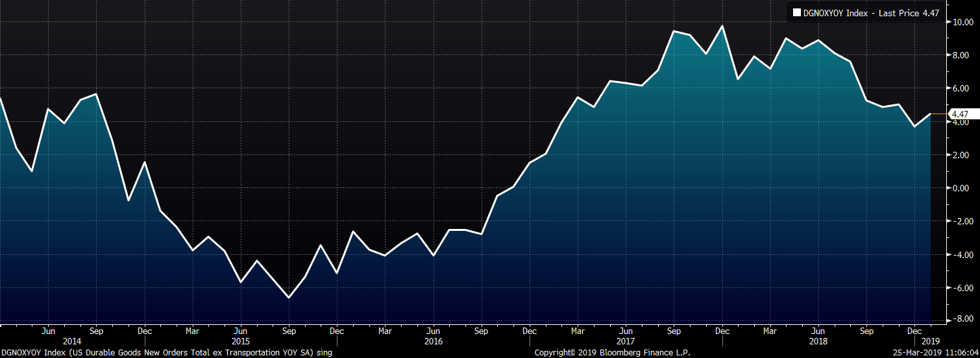Click the September 2015 trough on the line
This screenshot has width=980, height=358.
tap(289, 298)
